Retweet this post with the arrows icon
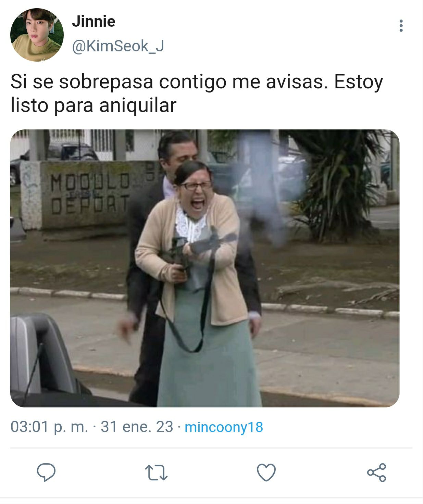Viewport: 423px width, 504px height. click(156, 473)
